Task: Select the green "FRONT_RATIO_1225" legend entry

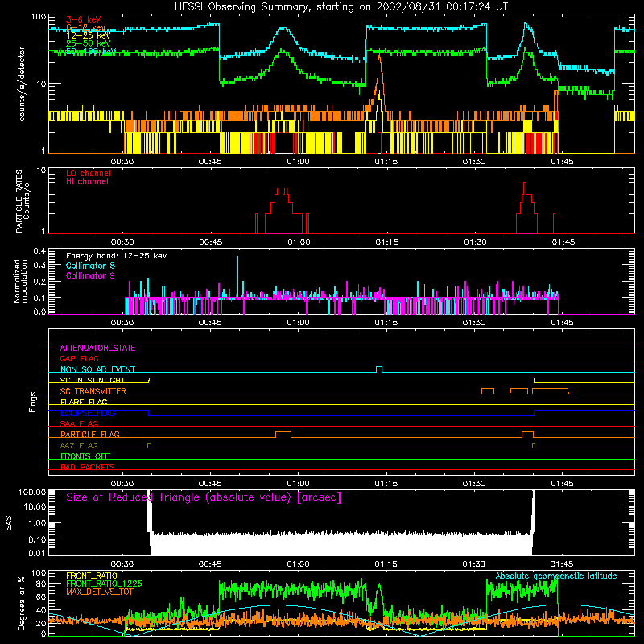Action: 104,584
